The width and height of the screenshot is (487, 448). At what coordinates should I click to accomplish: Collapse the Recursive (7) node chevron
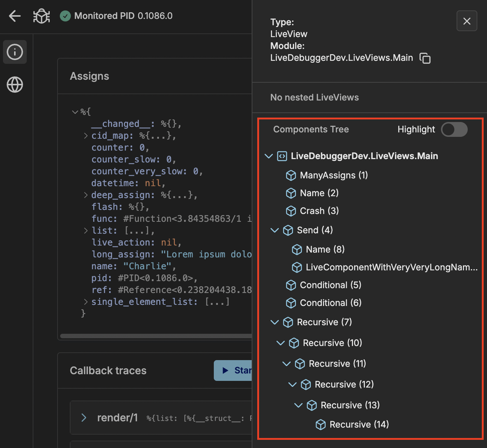click(x=275, y=322)
